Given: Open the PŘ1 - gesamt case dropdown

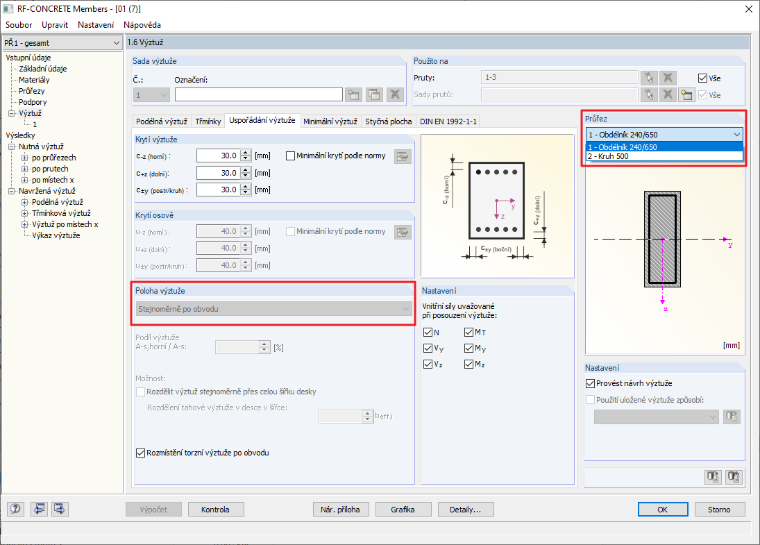Looking at the screenshot, I should [62, 43].
